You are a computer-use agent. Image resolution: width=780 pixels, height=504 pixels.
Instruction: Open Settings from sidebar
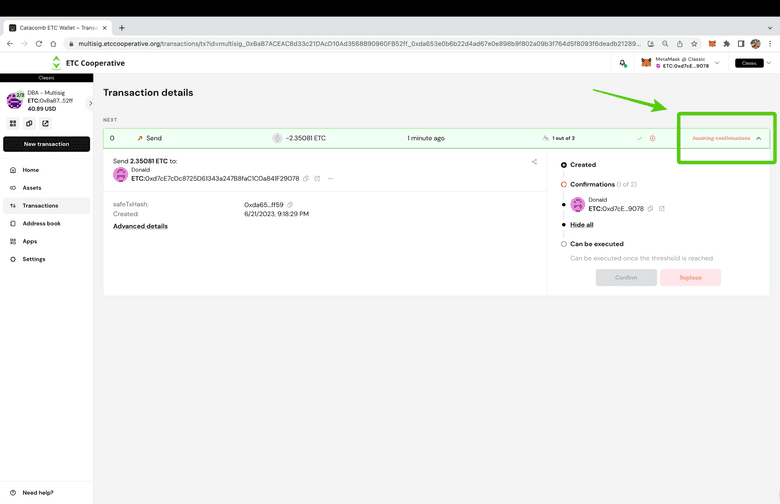point(34,259)
